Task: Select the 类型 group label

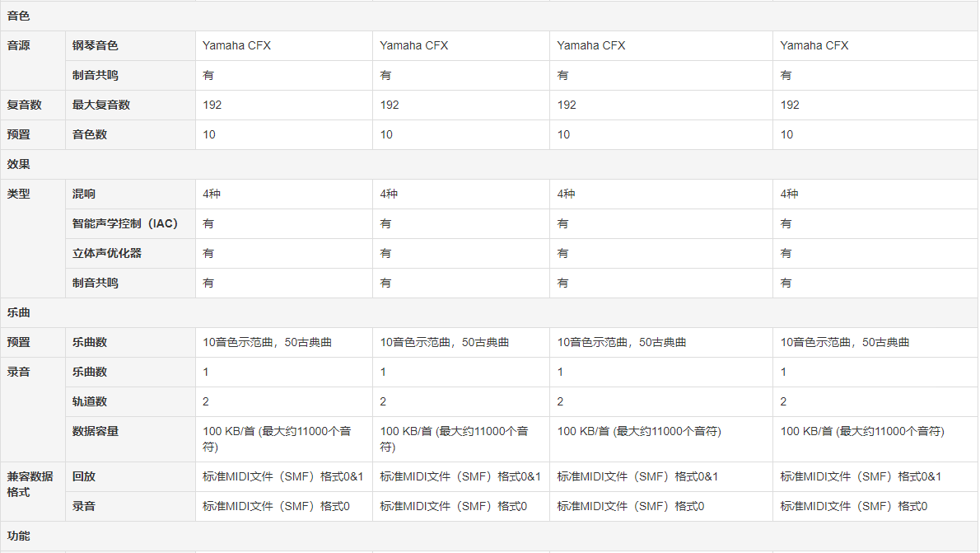Action: coord(18,194)
